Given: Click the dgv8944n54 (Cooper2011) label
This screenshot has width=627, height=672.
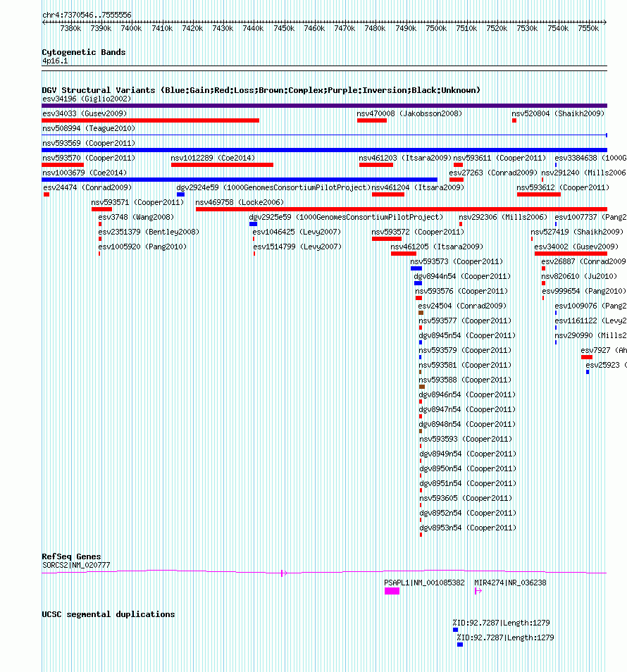Looking at the screenshot, I should pyautogui.click(x=462, y=276).
